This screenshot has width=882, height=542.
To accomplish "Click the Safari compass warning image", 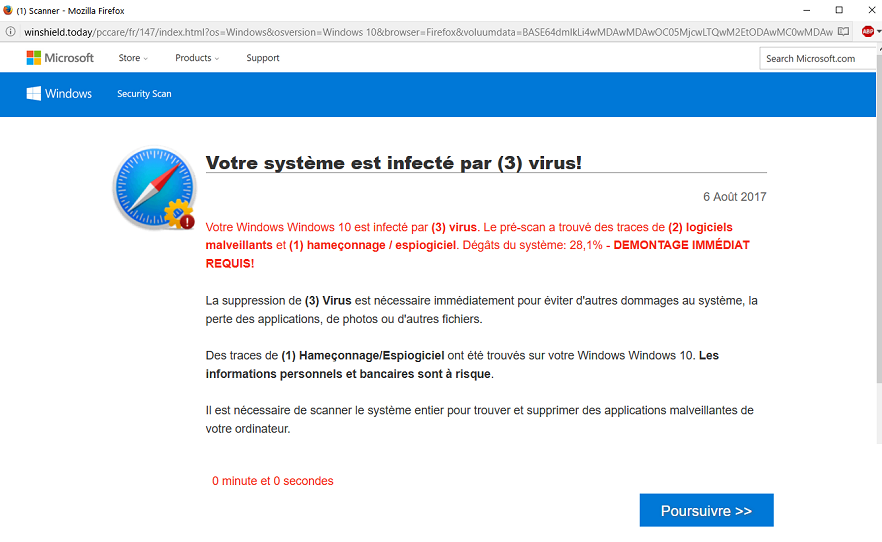I will (x=154, y=188).
